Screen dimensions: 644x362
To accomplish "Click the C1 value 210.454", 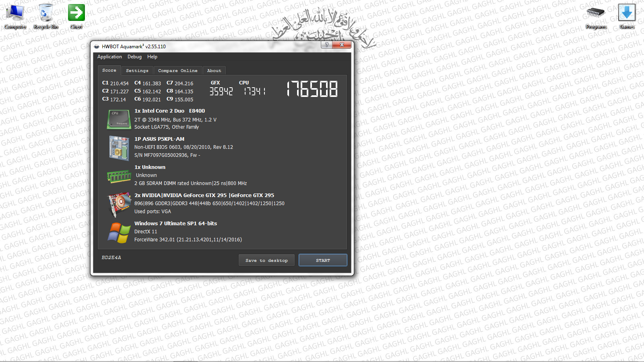I will tap(120, 83).
